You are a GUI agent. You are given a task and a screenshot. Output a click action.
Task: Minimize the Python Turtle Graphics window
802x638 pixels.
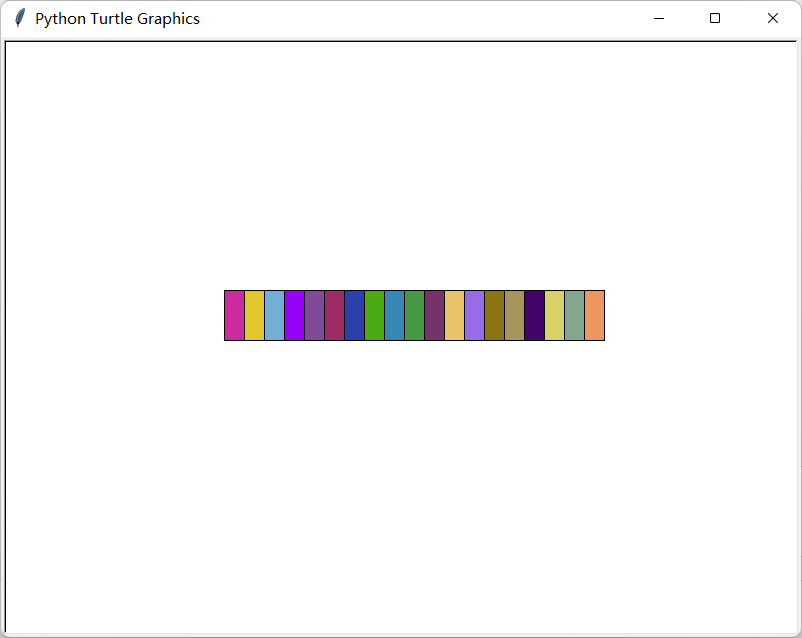[658, 18]
